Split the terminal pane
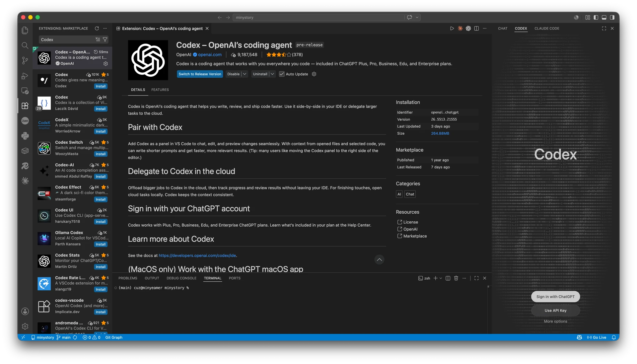 [x=448, y=278]
